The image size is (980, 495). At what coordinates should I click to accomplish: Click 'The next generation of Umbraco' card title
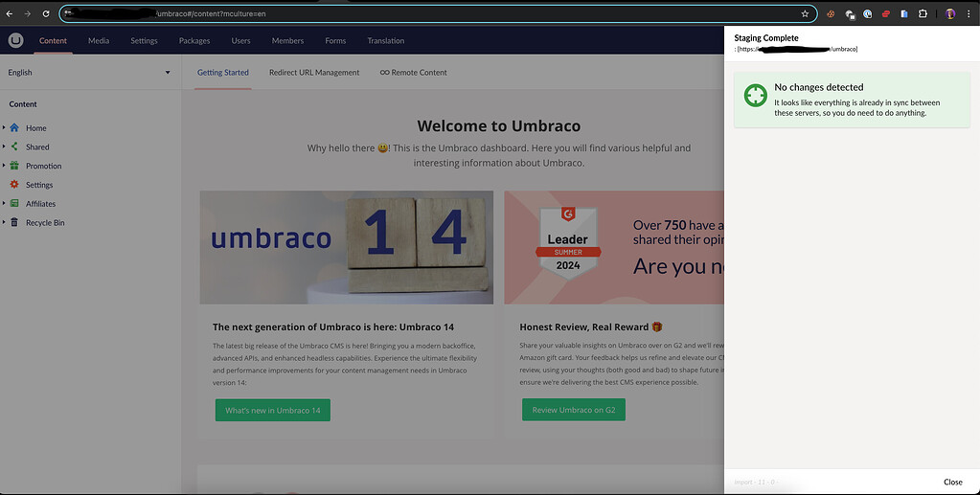pyautogui.click(x=333, y=326)
